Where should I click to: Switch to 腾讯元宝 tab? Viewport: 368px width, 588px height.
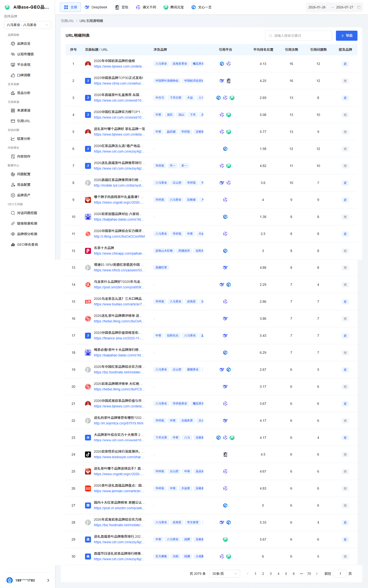(174, 7)
